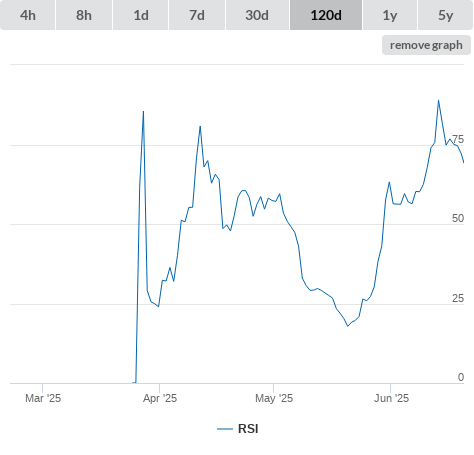
Task: Select the 5y time range tab
Action: [x=446, y=15]
